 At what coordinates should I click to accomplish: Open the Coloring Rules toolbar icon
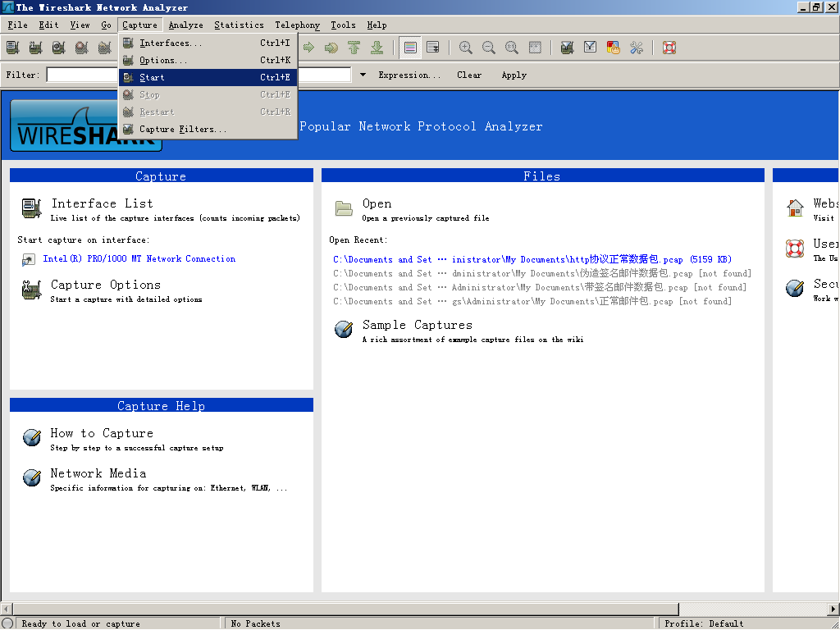pyautogui.click(x=613, y=48)
